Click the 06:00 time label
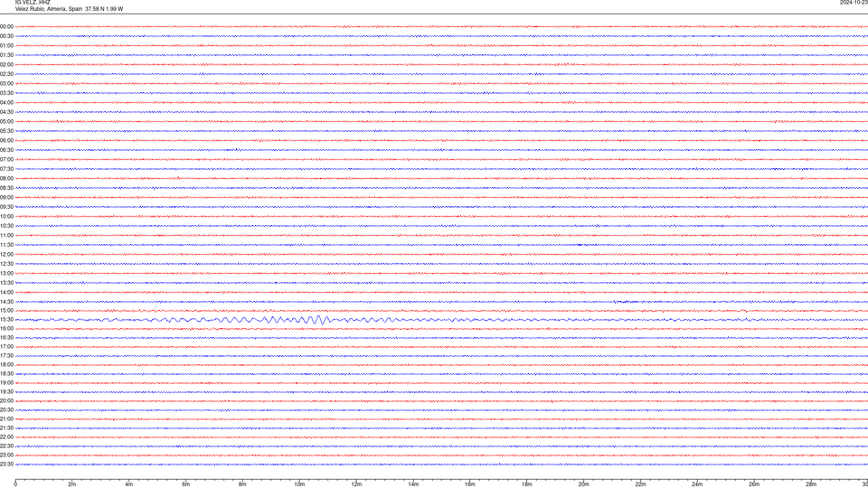The width and height of the screenshot is (868, 488). 6,141
